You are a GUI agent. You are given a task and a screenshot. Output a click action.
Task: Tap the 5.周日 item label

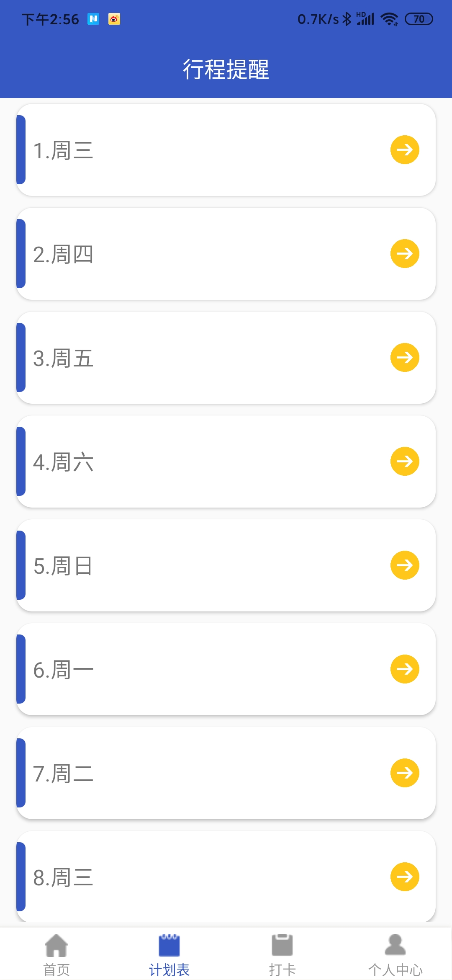(x=63, y=566)
